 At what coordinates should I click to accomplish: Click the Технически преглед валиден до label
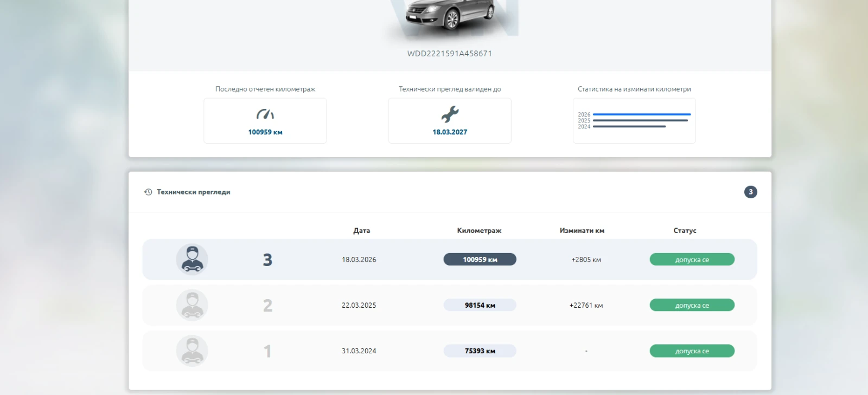coord(450,89)
